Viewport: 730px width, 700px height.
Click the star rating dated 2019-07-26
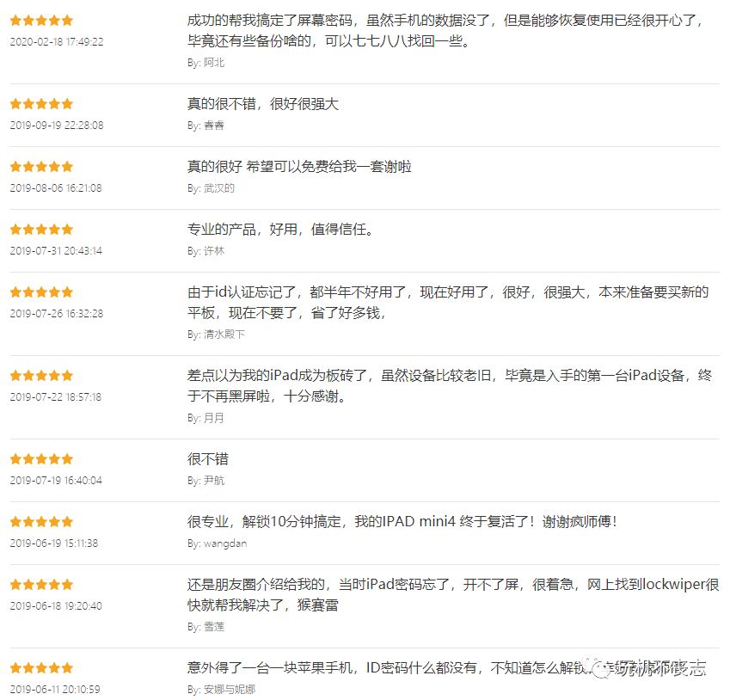[x=41, y=292]
